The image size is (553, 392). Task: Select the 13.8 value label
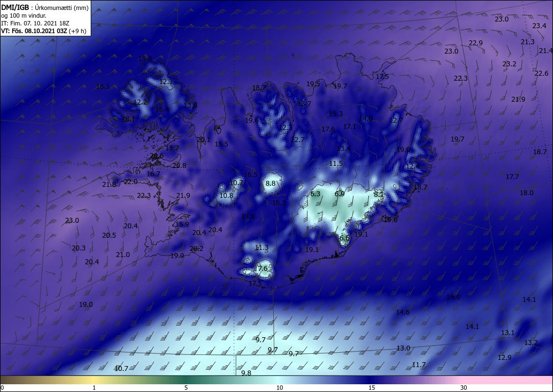(x=190, y=105)
